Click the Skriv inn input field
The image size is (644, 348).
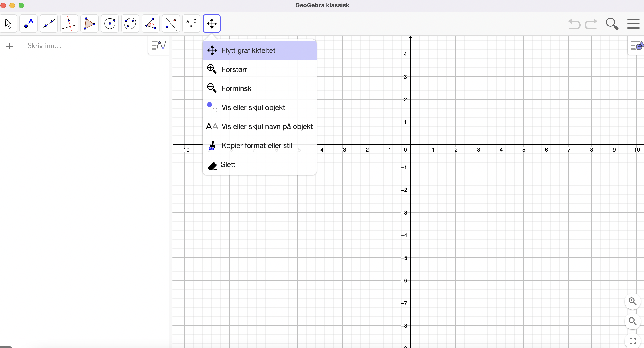(x=85, y=46)
